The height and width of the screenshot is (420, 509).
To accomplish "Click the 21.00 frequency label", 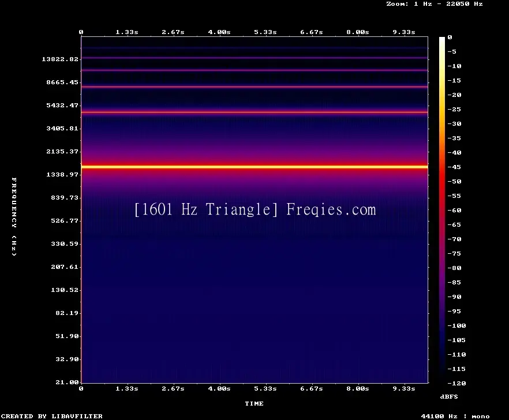I will click(x=67, y=382).
